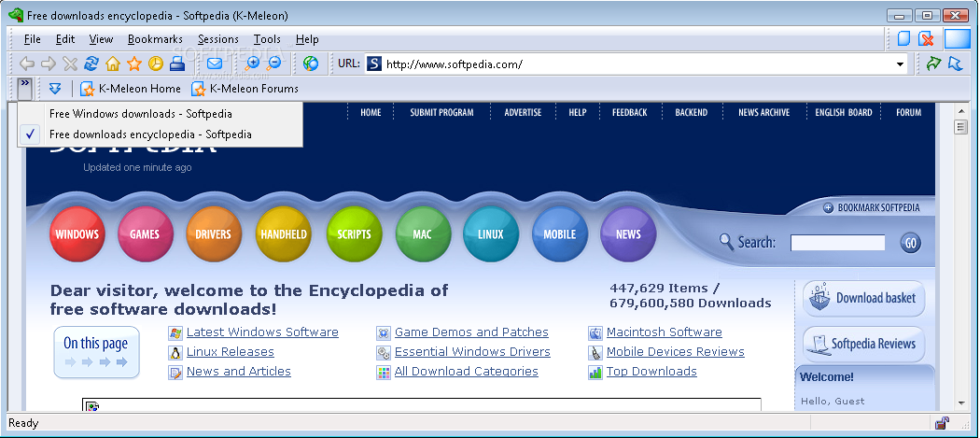
Task: Click the Forward arrow toolbar icon
Action: pos(49,64)
